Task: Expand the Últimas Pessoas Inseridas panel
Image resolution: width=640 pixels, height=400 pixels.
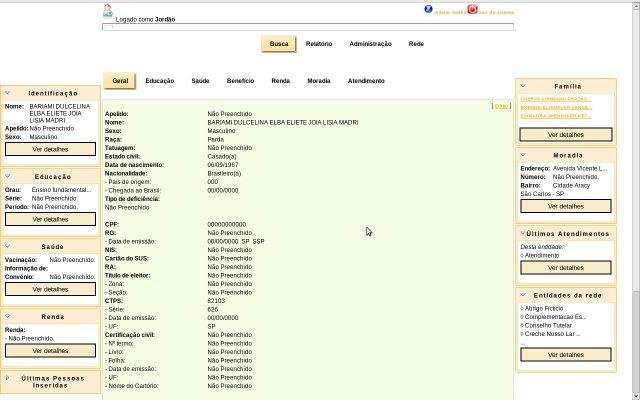Action: coord(7,378)
